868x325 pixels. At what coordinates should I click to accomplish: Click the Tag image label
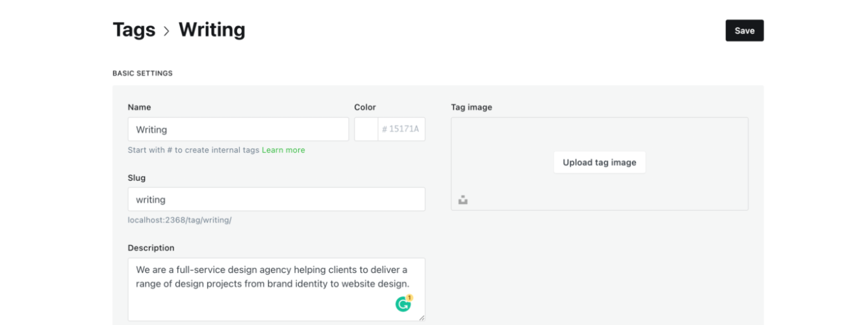(472, 107)
